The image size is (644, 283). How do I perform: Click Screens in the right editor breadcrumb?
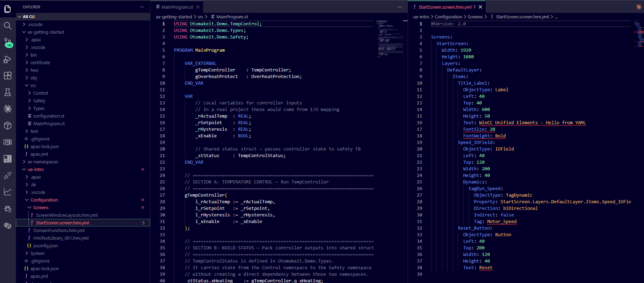pyautogui.click(x=475, y=17)
